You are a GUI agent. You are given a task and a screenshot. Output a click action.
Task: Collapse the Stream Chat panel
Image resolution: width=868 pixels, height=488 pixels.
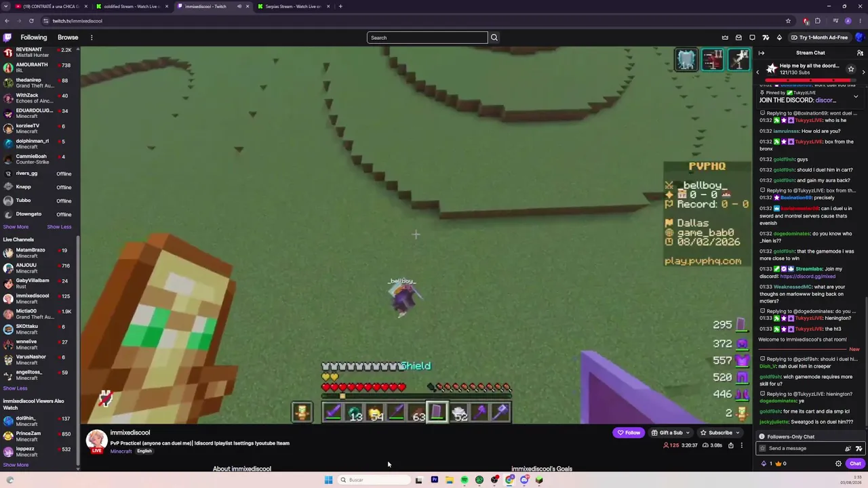[x=762, y=53]
